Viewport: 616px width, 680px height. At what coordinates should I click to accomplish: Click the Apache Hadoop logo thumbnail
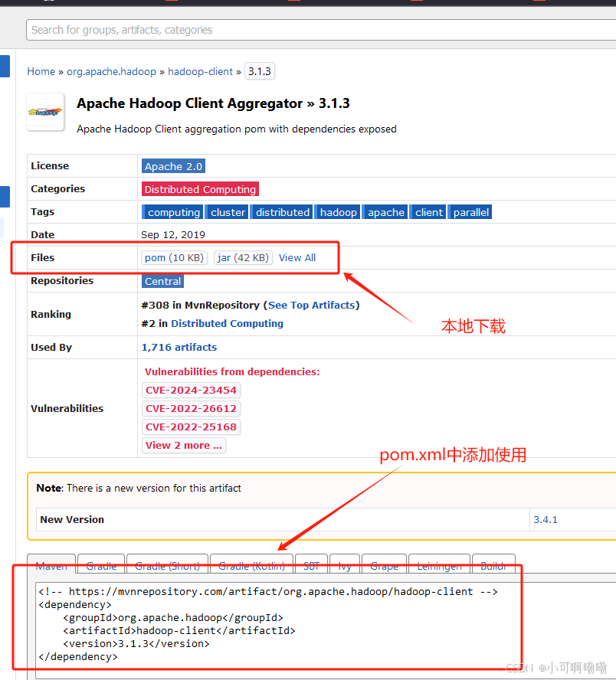(45, 112)
